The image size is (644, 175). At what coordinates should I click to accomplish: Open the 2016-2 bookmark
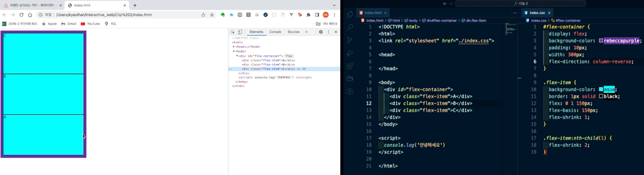(x=19, y=24)
